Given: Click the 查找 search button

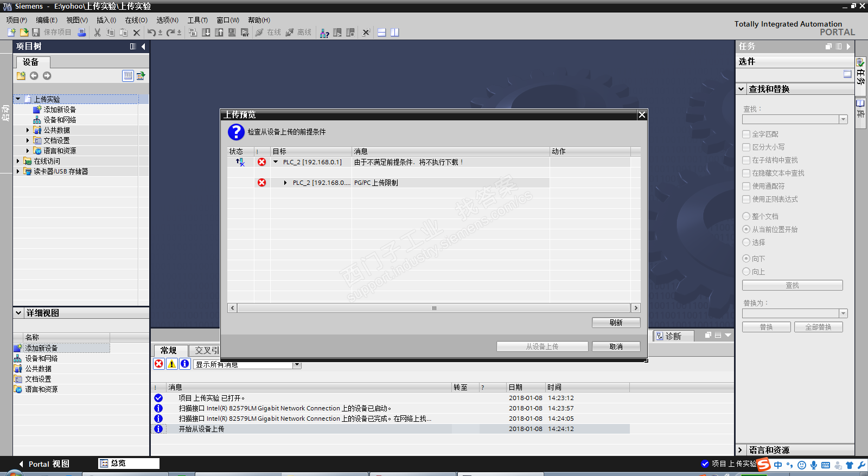Looking at the screenshot, I should pyautogui.click(x=793, y=285).
